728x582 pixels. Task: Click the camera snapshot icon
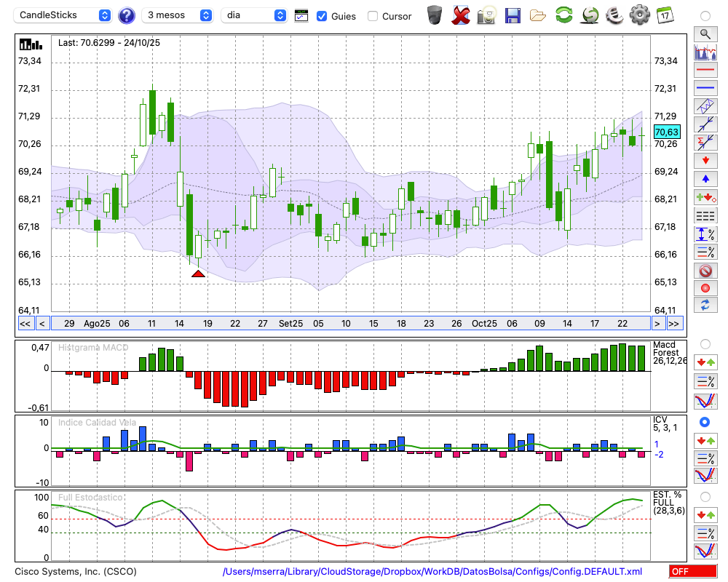click(486, 15)
